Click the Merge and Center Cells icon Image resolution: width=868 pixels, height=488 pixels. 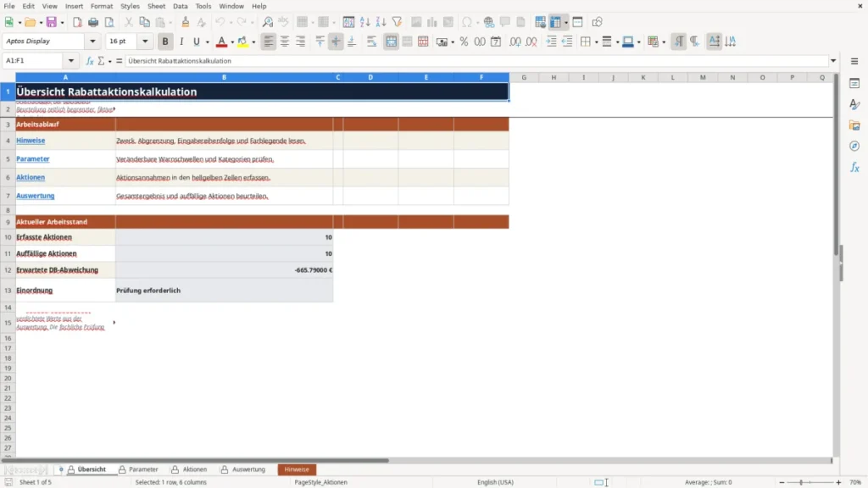(x=391, y=42)
